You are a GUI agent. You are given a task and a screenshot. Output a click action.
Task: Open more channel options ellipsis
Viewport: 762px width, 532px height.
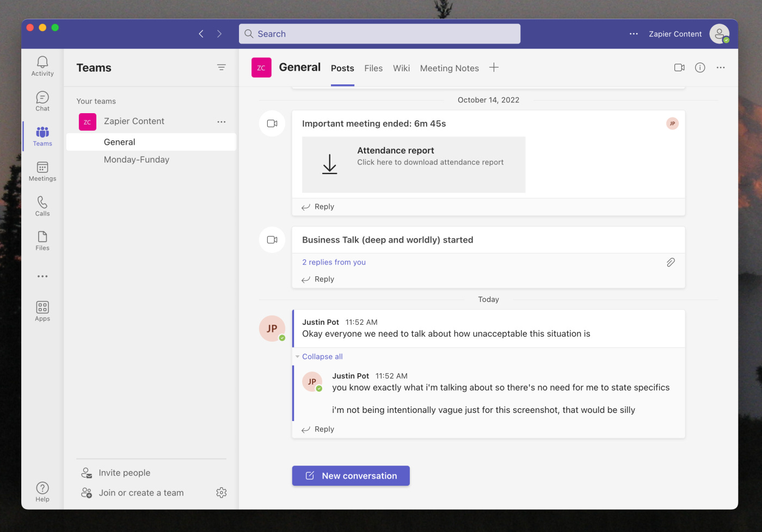[x=721, y=67]
